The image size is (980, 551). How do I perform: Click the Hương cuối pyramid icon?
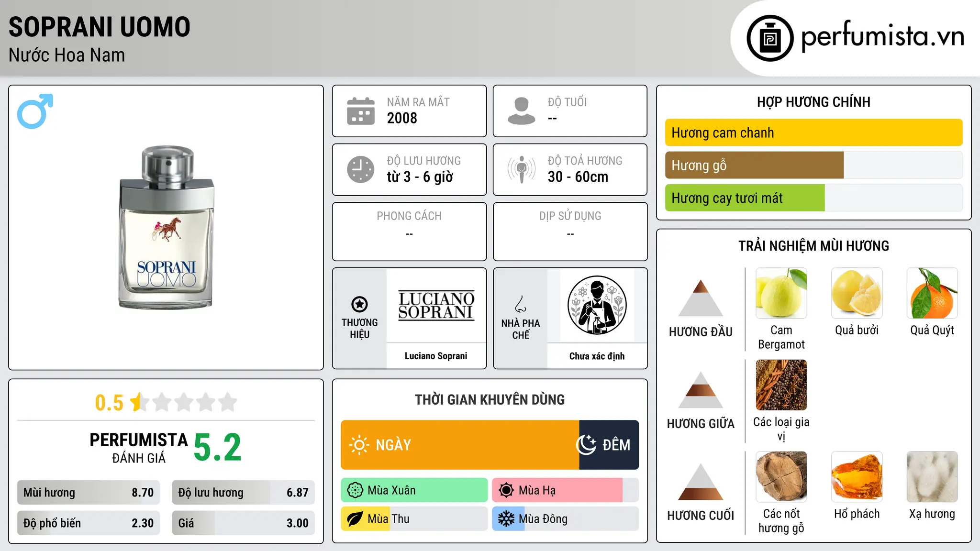(x=701, y=482)
